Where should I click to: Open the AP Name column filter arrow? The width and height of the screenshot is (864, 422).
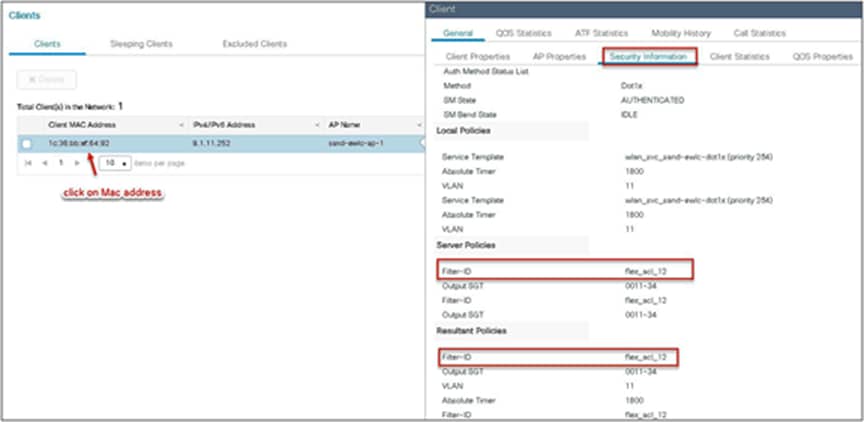pyautogui.click(x=420, y=125)
